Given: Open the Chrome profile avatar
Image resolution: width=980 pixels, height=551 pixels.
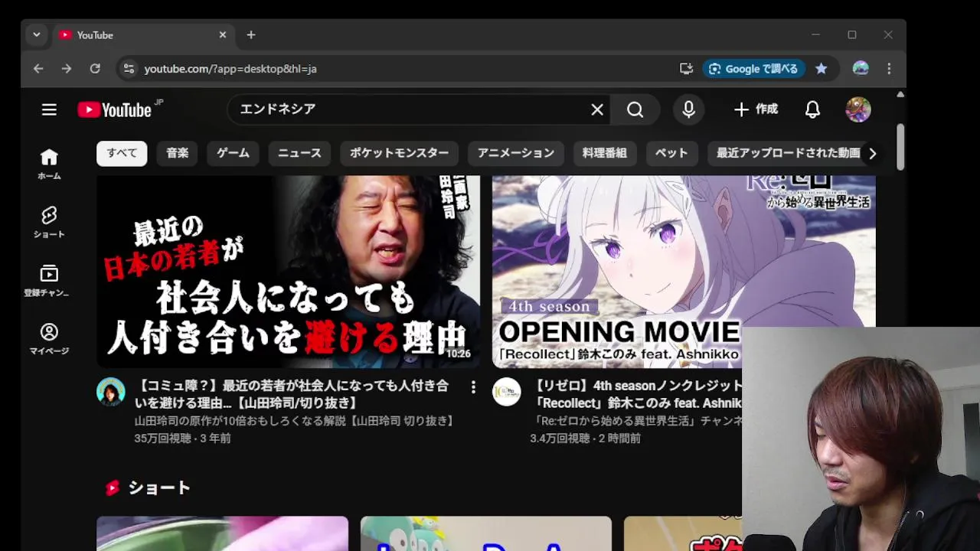Looking at the screenshot, I should [861, 69].
